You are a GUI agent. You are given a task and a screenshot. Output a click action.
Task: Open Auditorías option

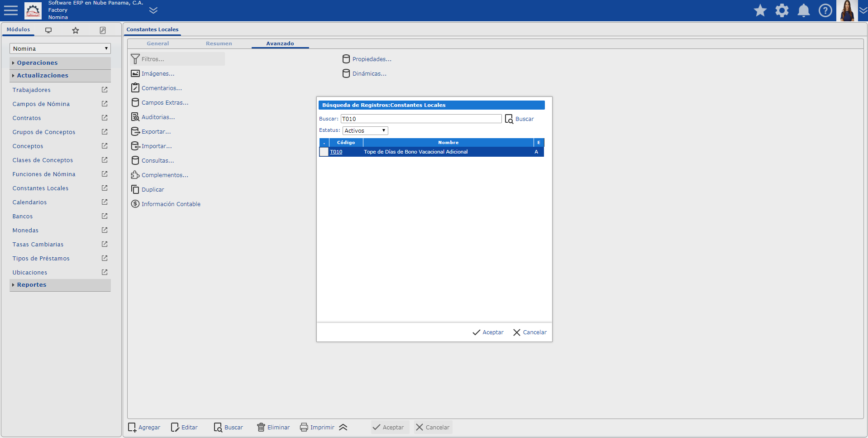point(153,117)
